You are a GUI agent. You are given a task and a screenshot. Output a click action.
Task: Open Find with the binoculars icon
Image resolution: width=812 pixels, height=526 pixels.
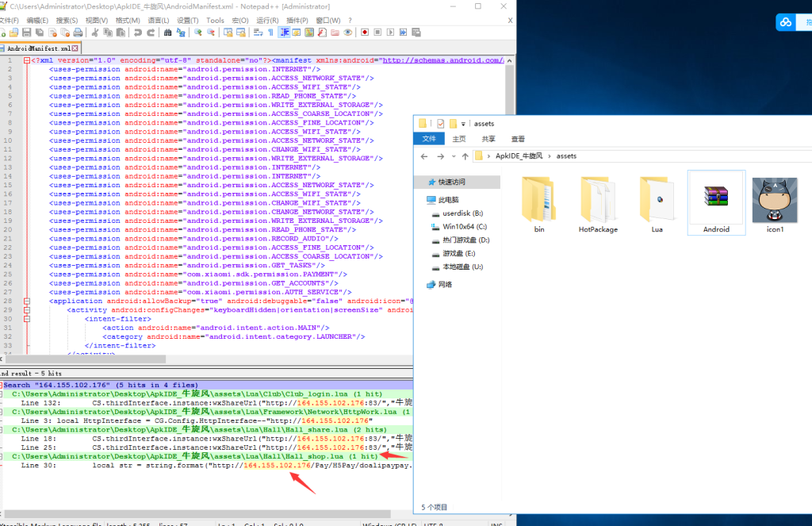coord(167,33)
